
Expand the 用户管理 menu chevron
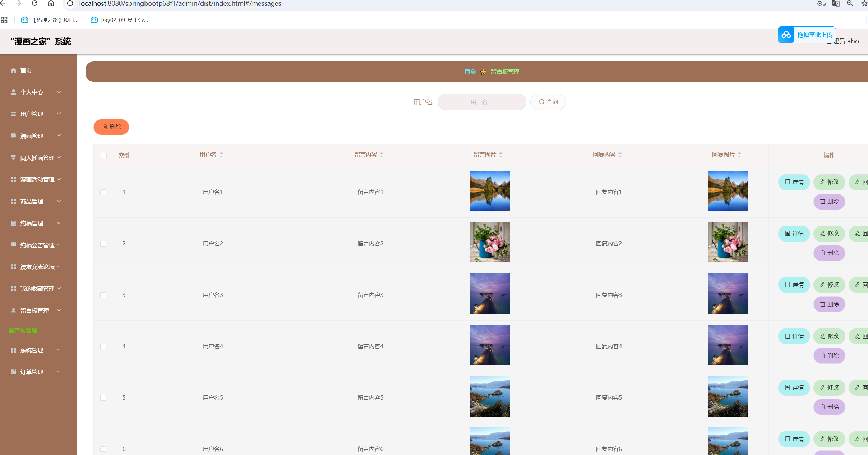tap(59, 114)
